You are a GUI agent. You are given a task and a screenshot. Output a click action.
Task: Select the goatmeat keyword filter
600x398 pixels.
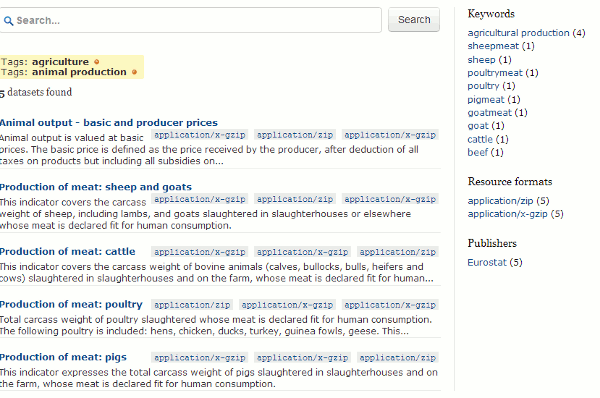pos(489,113)
